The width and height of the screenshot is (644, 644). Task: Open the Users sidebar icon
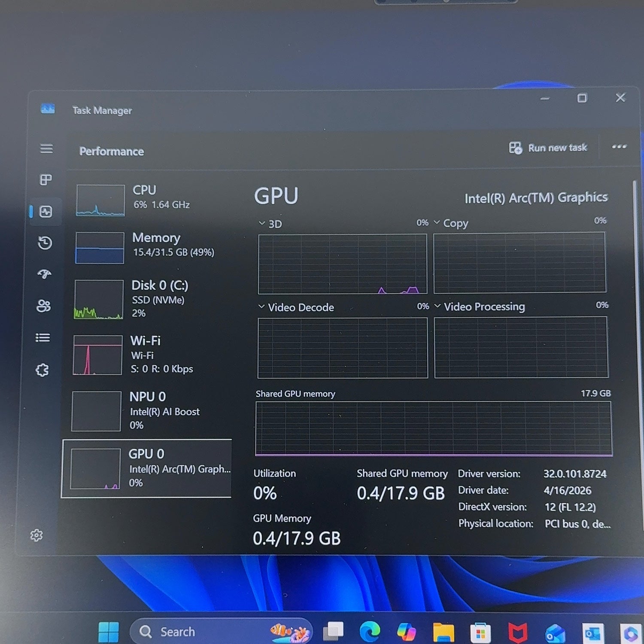click(x=43, y=306)
